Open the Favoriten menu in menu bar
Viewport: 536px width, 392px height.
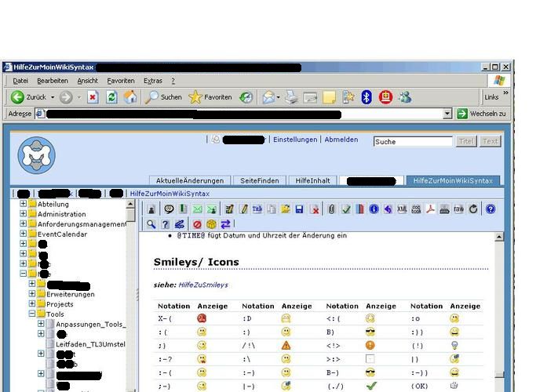pyautogui.click(x=121, y=81)
